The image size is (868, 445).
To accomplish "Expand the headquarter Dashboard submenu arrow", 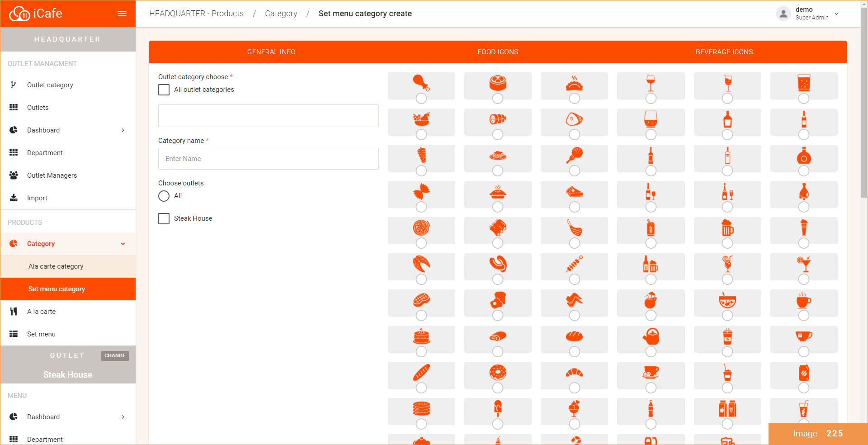I will coord(123,130).
